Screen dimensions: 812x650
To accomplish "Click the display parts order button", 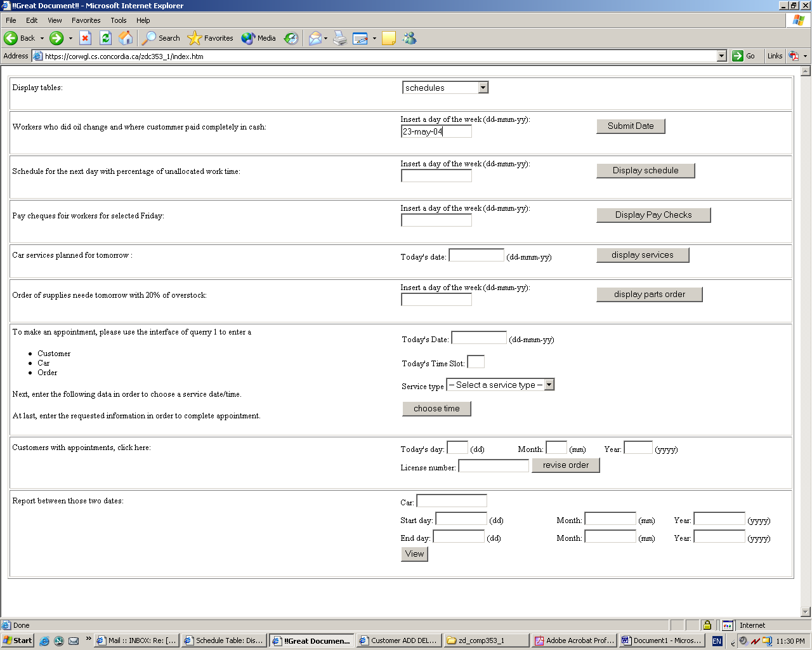I will click(650, 295).
